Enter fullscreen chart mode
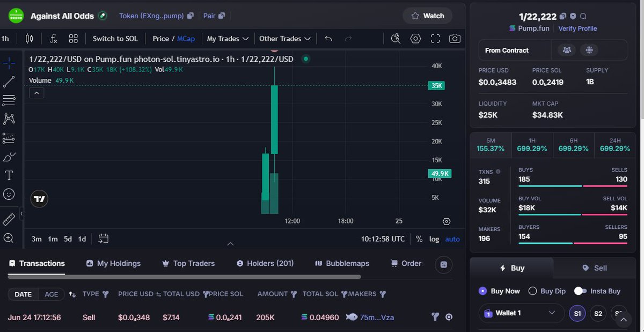The image size is (644, 332). (435, 39)
